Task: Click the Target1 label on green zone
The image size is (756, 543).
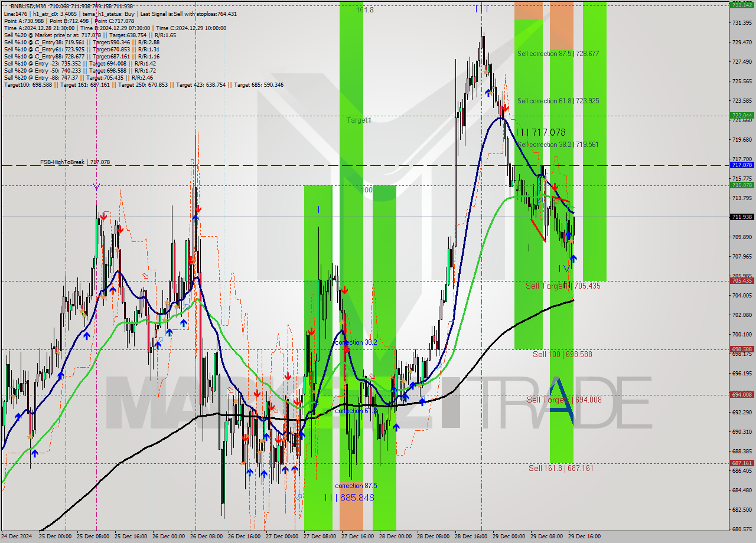Action: tap(359, 120)
